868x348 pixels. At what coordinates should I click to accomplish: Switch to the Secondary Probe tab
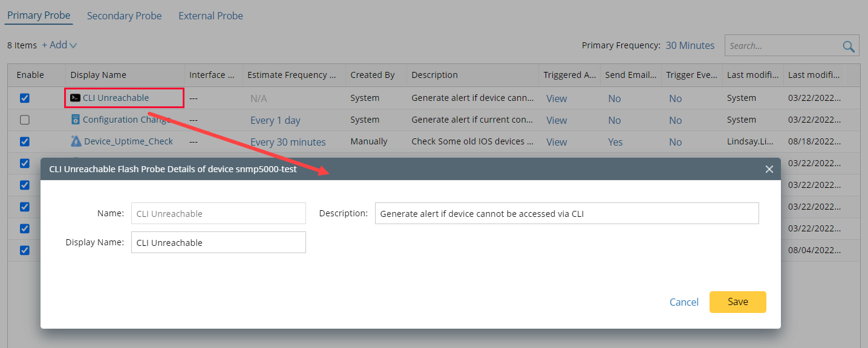pos(124,15)
